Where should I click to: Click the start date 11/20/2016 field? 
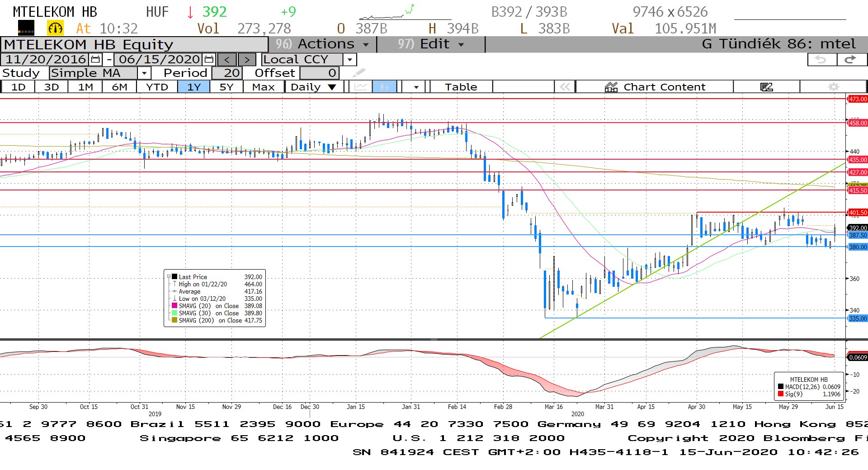pyautogui.click(x=46, y=59)
